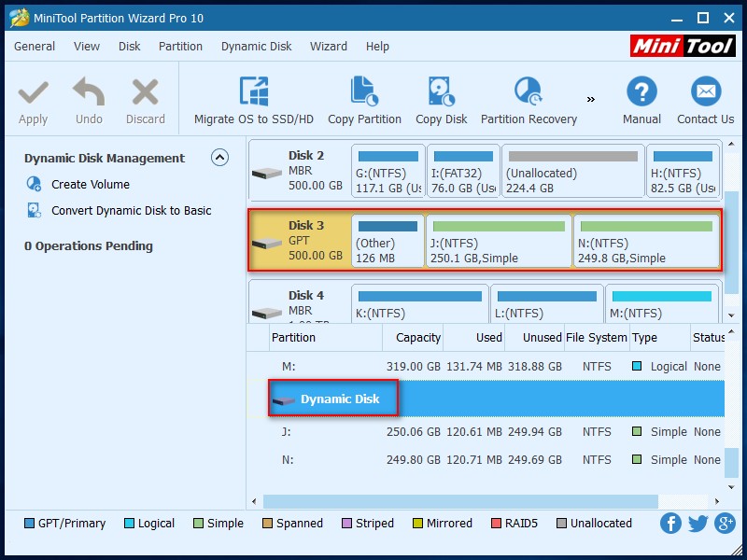
Task: Expand the toolbar overflow chevron
Action: tap(590, 99)
